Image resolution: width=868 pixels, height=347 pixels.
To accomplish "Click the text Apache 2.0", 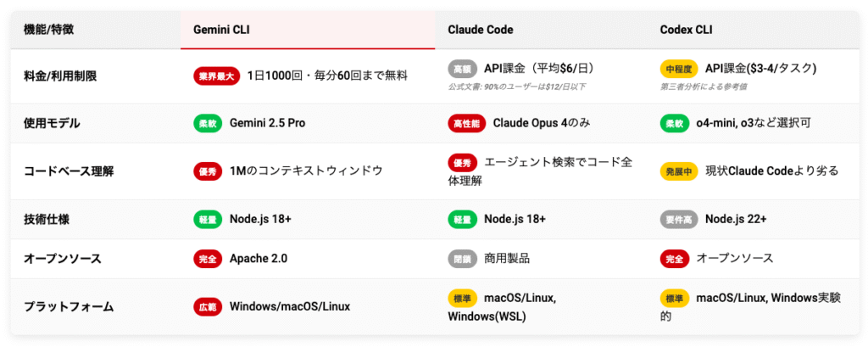I will tap(258, 258).
